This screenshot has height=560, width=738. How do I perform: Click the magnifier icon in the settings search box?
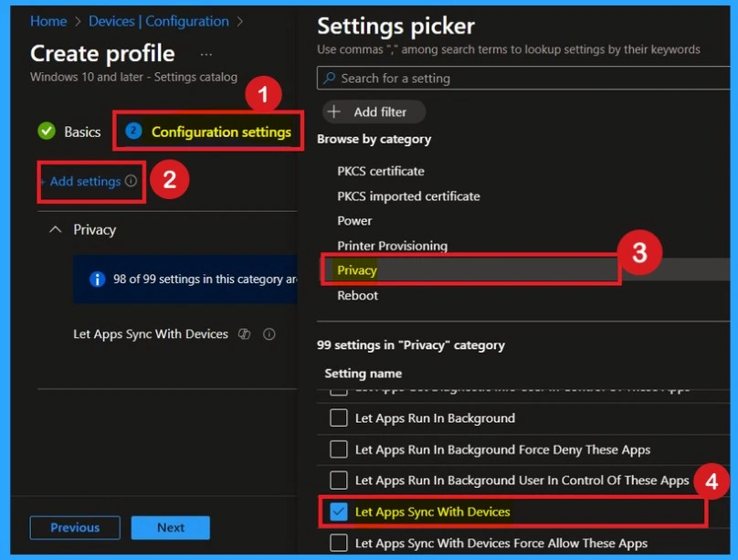pos(330,79)
